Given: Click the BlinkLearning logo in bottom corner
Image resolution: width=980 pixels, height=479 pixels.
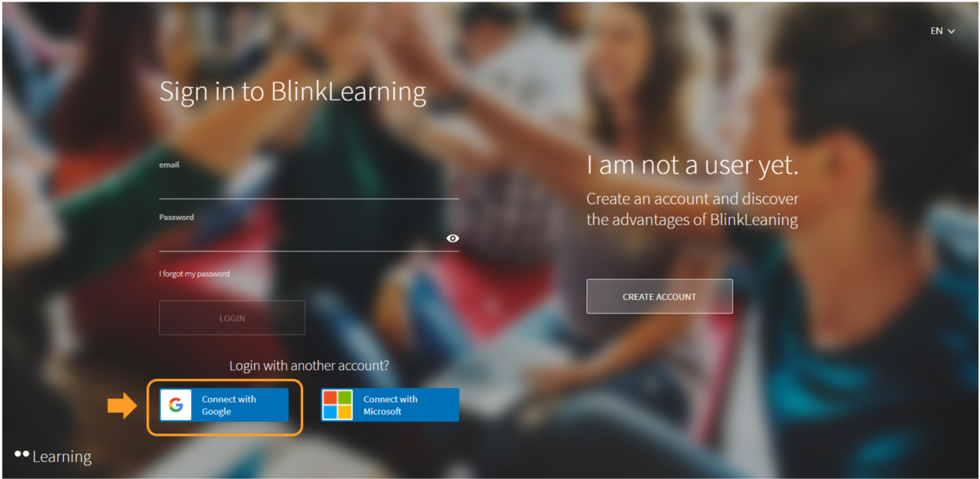Looking at the screenshot, I should tap(53, 457).
